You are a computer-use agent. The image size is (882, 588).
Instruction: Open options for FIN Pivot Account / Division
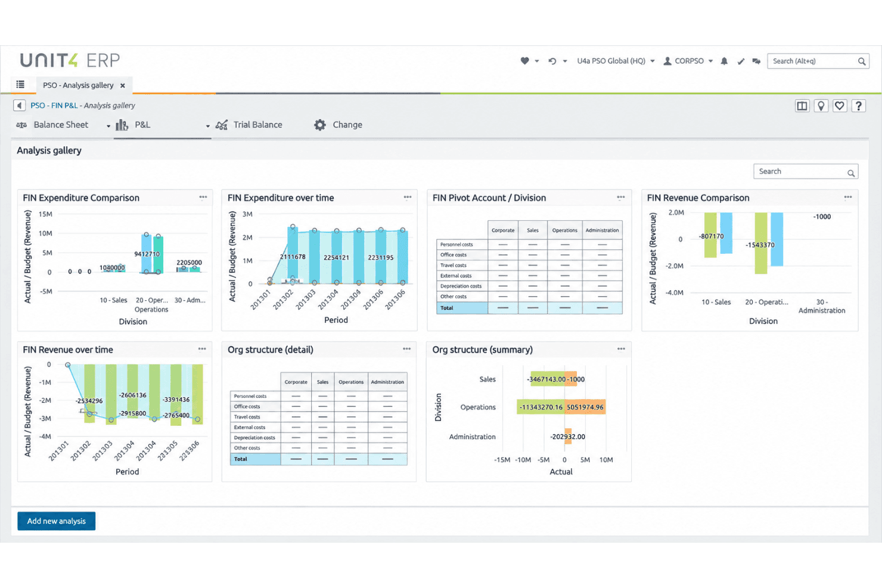click(x=621, y=197)
